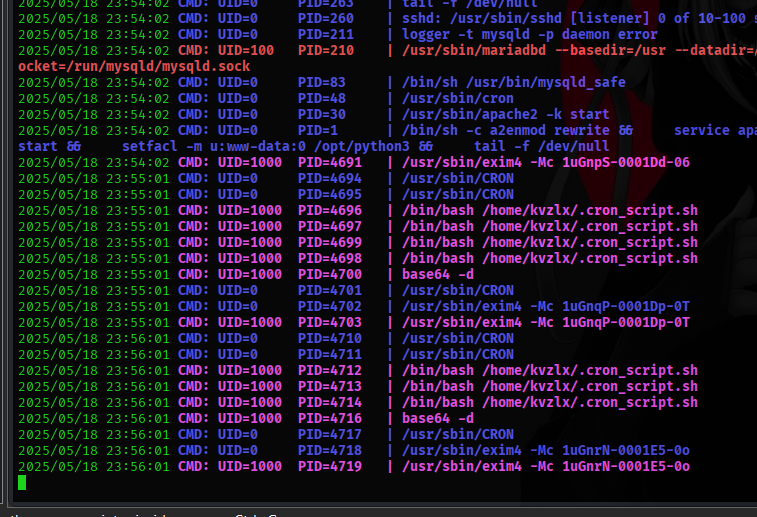The image size is (757, 517).
Task: Click the cron_script.sh line with PID=4696
Action: tap(549, 210)
